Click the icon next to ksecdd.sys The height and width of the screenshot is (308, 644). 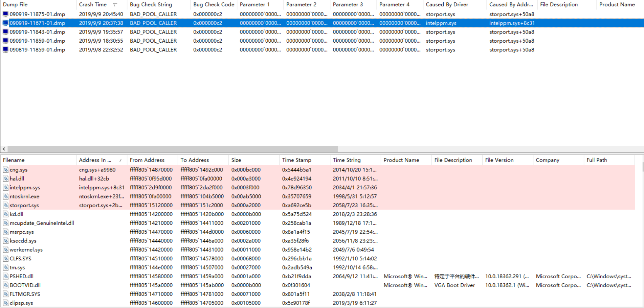click(x=6, y=240)
